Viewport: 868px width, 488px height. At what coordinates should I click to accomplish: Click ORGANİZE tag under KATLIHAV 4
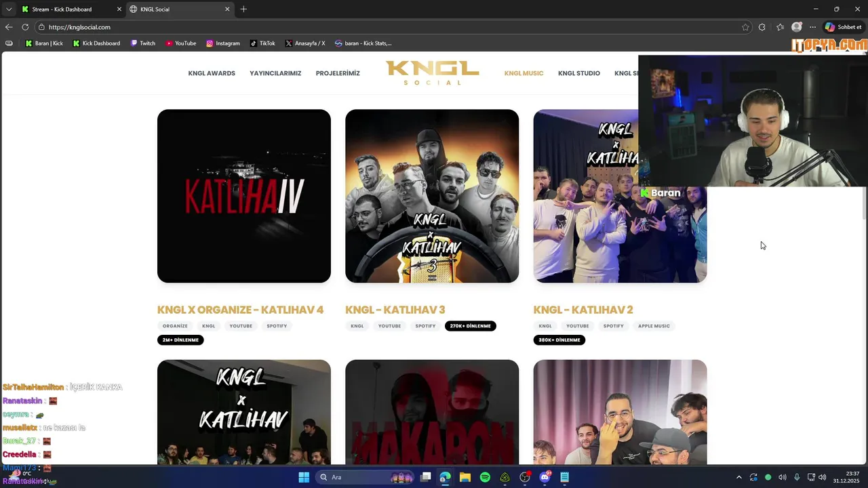[175, 326]
